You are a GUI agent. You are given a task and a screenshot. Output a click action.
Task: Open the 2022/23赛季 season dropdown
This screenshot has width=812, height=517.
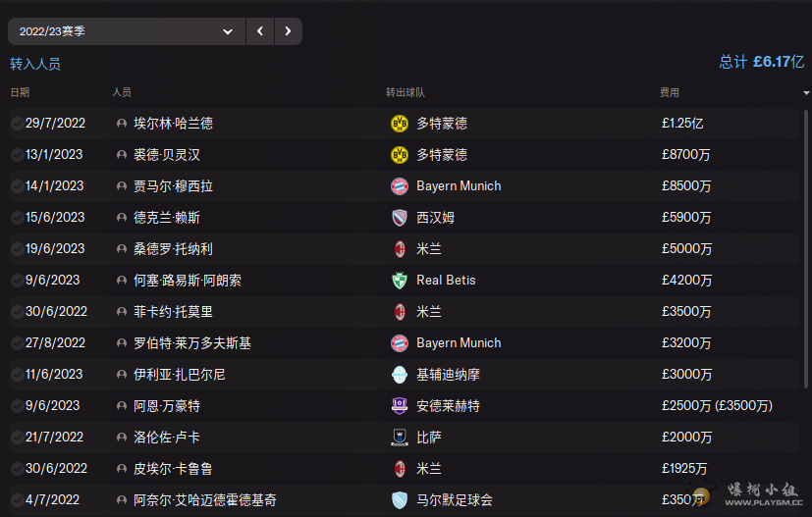pos(126,31)
